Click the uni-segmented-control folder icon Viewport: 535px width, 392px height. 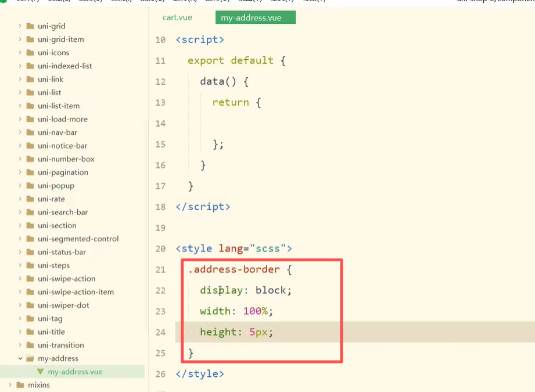(x=30, y=239)
